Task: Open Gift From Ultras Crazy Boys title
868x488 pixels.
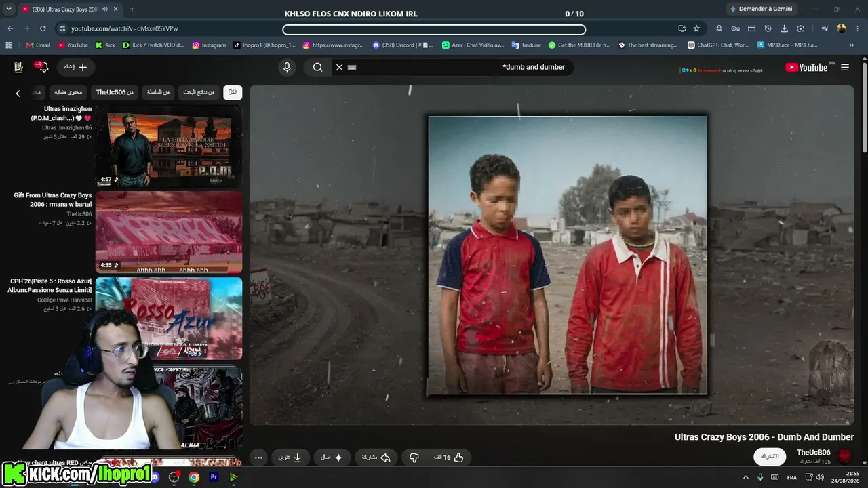Action: point(53,200)
